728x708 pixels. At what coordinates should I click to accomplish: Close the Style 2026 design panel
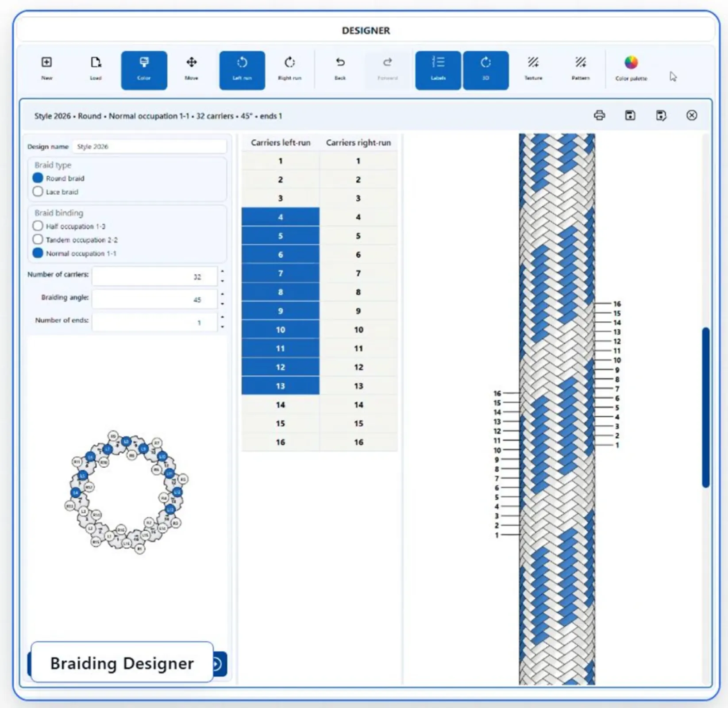coord(692,115)
